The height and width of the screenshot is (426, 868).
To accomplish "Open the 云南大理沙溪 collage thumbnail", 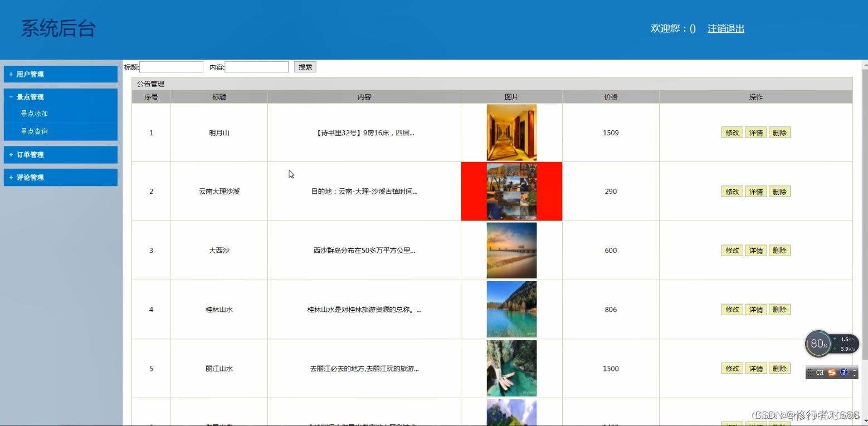I will [511, 192].
